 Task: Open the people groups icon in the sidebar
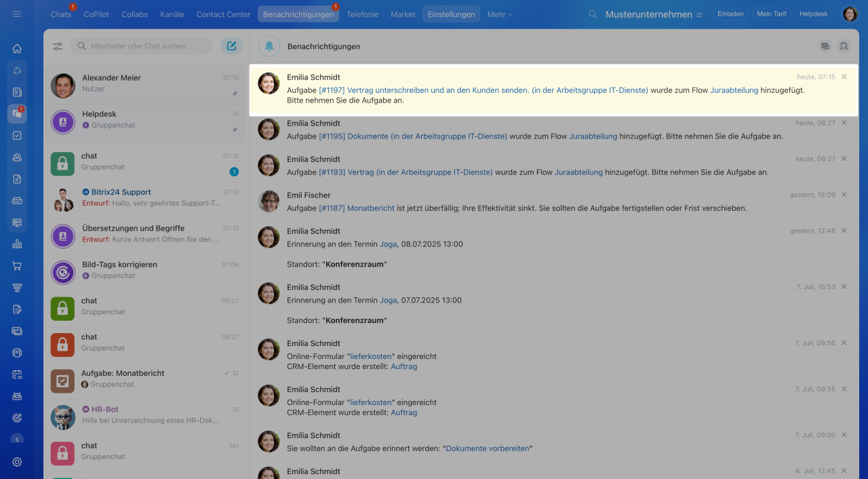coord(17,157)
